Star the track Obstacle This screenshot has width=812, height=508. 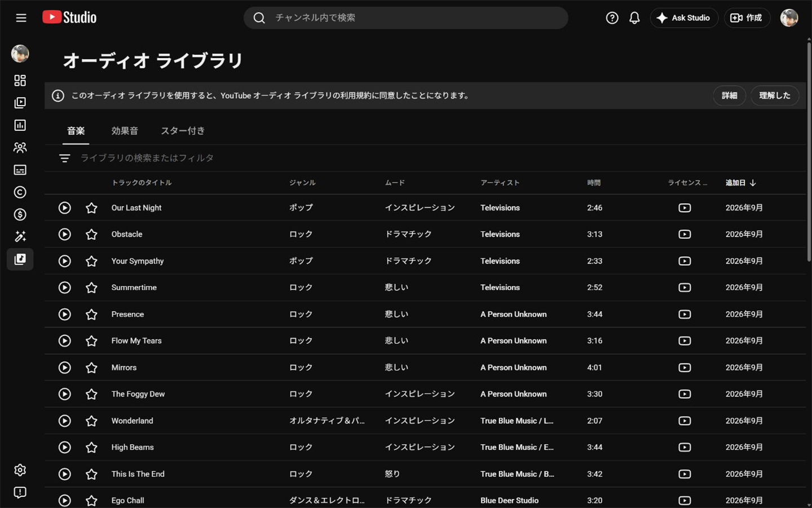point(91,234)
